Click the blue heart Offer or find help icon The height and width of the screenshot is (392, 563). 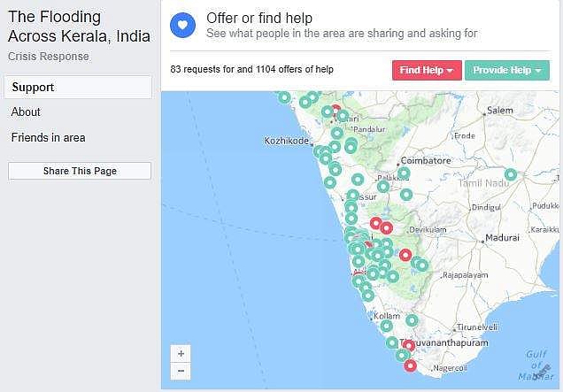pyautogui.click(x=182, y=25)
